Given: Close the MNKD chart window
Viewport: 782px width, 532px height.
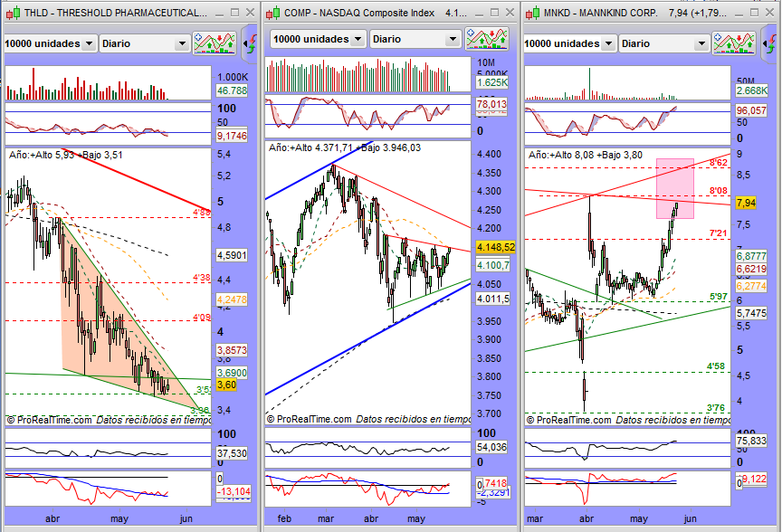Looking at the screenshot, I should [769, 13].
